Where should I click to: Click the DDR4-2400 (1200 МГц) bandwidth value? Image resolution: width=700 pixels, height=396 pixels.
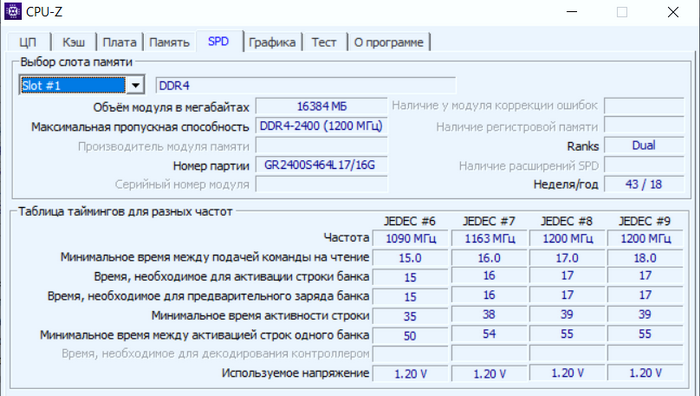(321, 126)
